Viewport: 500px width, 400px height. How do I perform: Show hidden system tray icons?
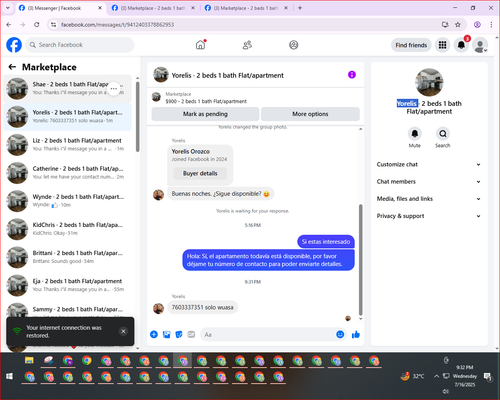pos(436,376)
